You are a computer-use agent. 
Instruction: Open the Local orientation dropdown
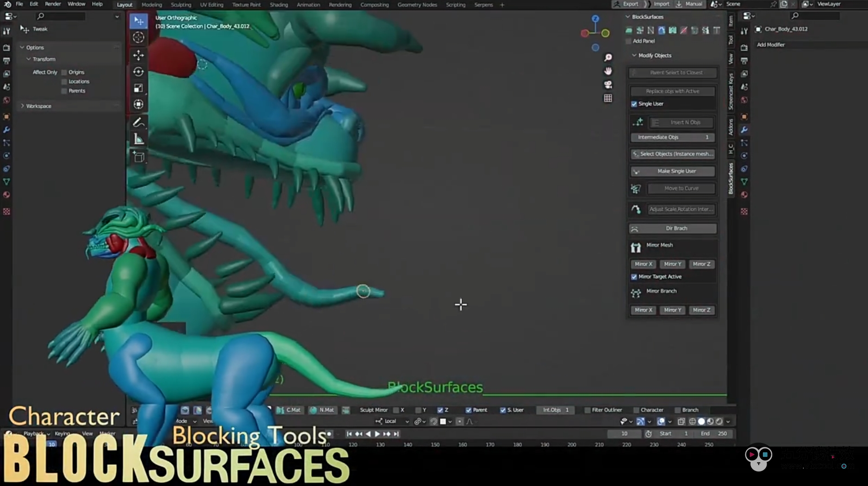[392, 421]
